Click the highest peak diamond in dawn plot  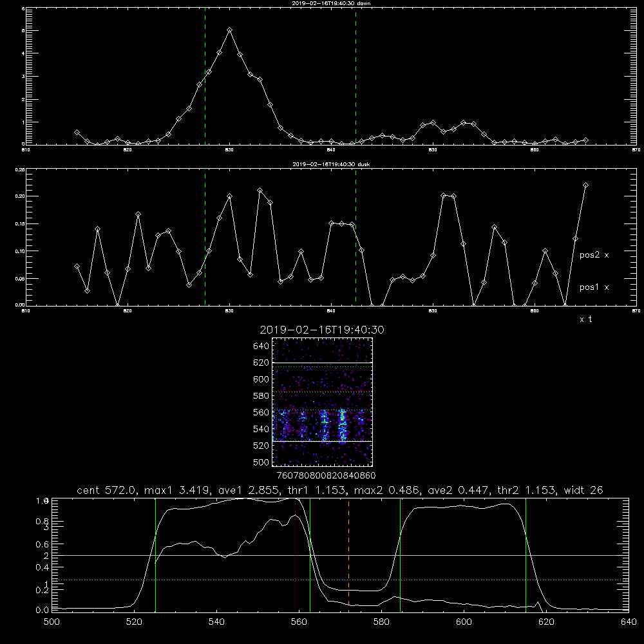230,30
